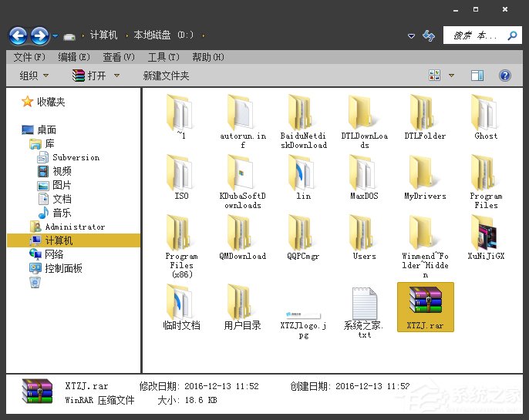The image size is (529, 420).
Task: Open the 工具(T) menu
Action: (163, 57)
